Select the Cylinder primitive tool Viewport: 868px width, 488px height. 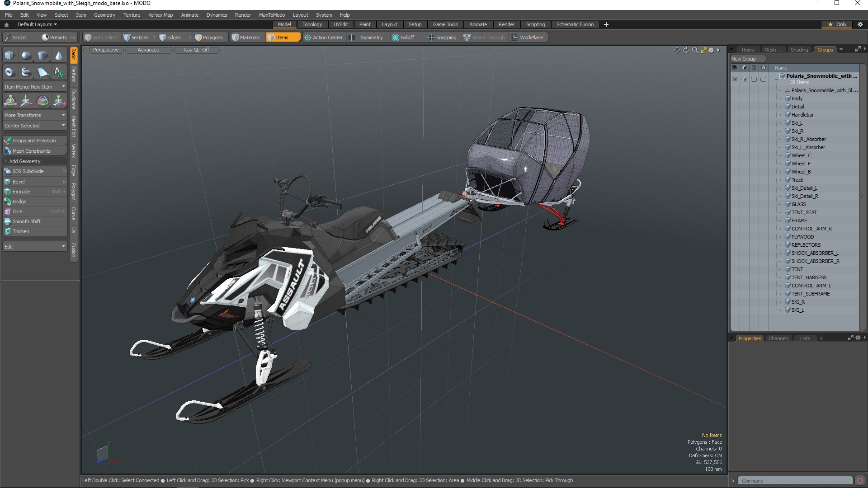coord(42,56)
